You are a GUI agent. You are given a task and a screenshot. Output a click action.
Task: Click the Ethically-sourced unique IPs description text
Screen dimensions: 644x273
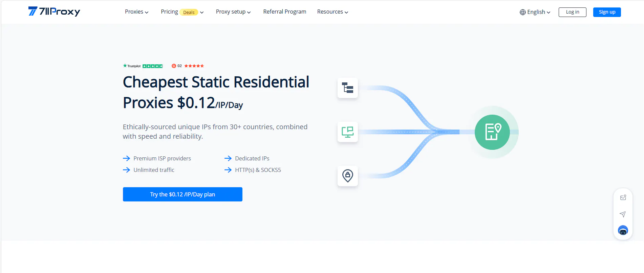pyautogui.click(x=215, y=132)
